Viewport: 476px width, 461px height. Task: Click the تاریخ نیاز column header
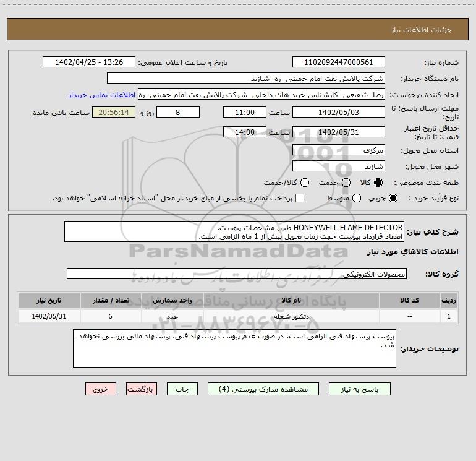coord(49,300)
